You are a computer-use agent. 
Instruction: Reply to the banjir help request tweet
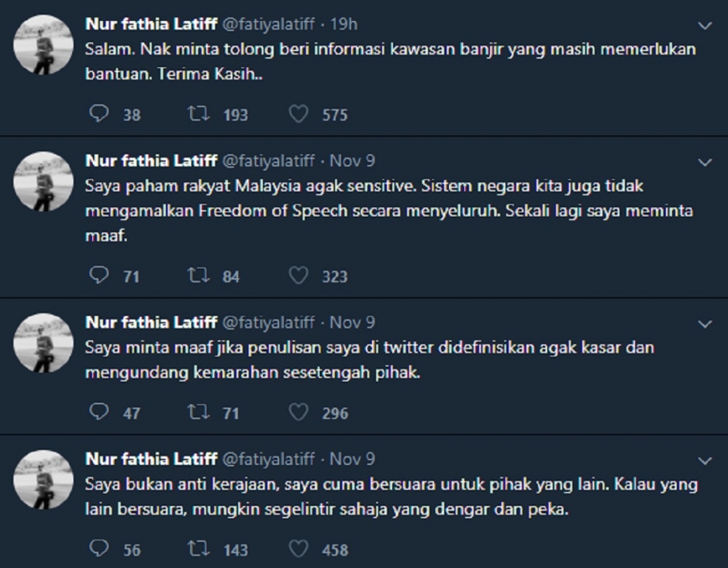pyautogui.click(x=98, y=114)
